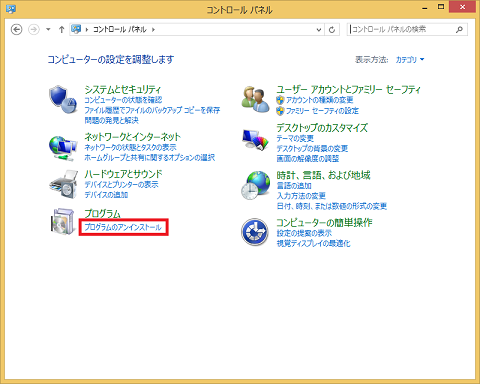The height and width of the screenshot is (384, 480).
Task: Open Clock, Language, Region globe-clock icon
Action: [x=255, y=185]
